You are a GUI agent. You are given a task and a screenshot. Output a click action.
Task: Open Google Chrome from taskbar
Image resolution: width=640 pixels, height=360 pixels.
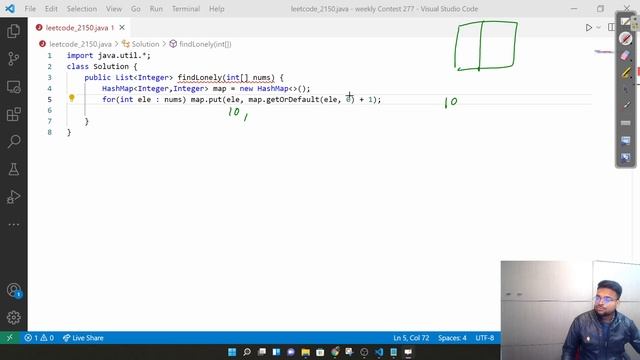(335, 352)
